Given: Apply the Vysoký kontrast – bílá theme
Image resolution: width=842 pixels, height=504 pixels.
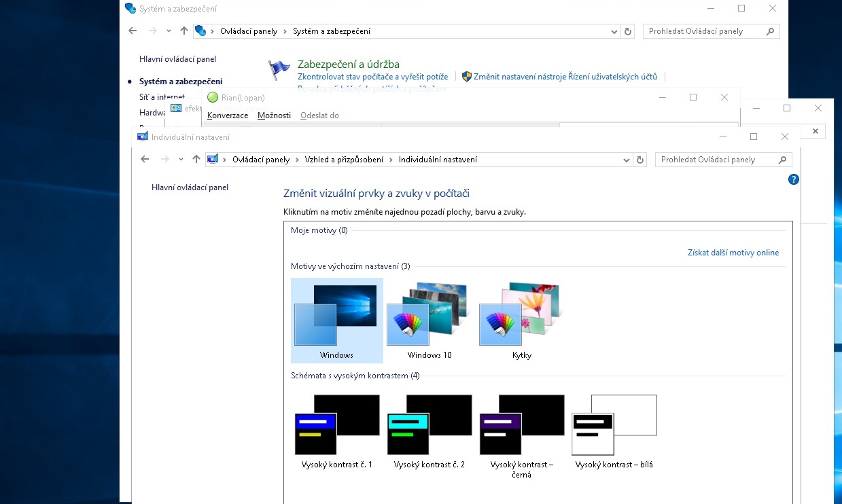Looking at the screenshot, I should (614, 432).
